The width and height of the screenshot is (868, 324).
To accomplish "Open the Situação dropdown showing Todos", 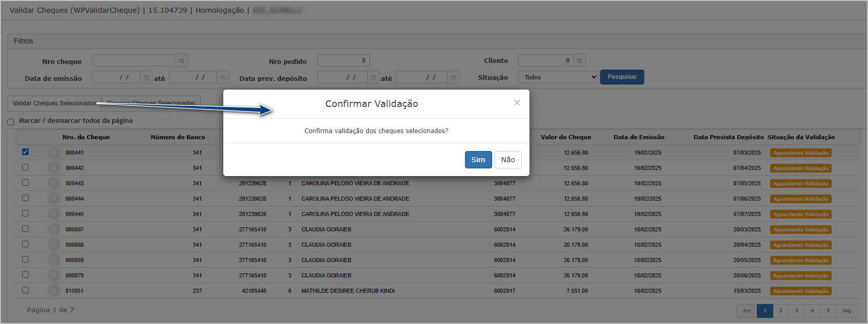I will pyautogui.click(x=558, y=77).
